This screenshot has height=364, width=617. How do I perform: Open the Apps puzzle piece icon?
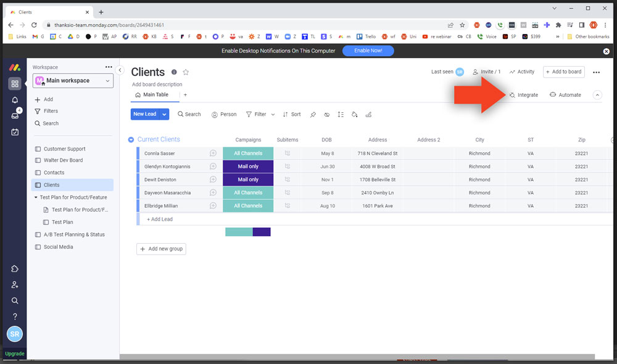tap(15, 269)
